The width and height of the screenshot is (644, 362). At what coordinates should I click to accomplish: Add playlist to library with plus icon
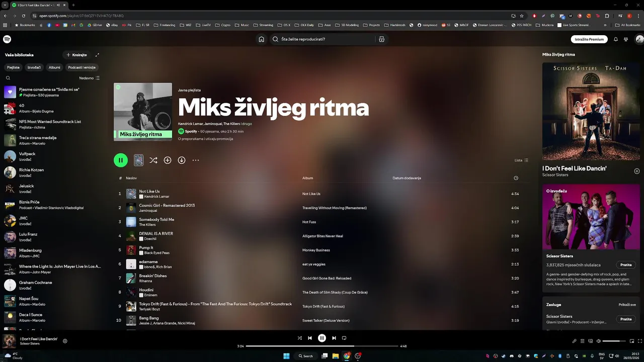[x=168, y=160]
